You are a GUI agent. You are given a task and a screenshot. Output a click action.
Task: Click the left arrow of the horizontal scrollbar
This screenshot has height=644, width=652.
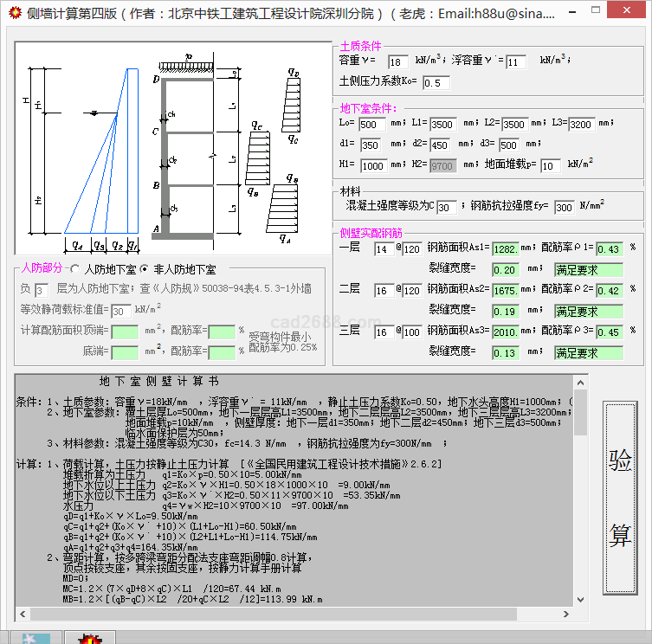point(22,614)
